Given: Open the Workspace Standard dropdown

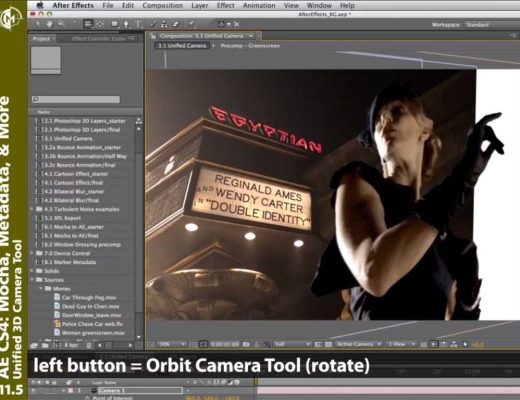Looking at the screenshot, I should click(x=492, y=25).
